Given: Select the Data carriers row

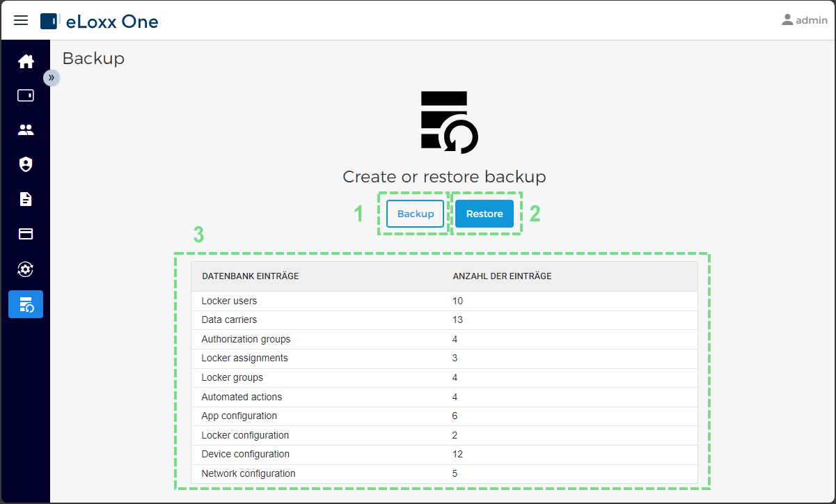Looking at the screenshot, I should tap(444, 320).
